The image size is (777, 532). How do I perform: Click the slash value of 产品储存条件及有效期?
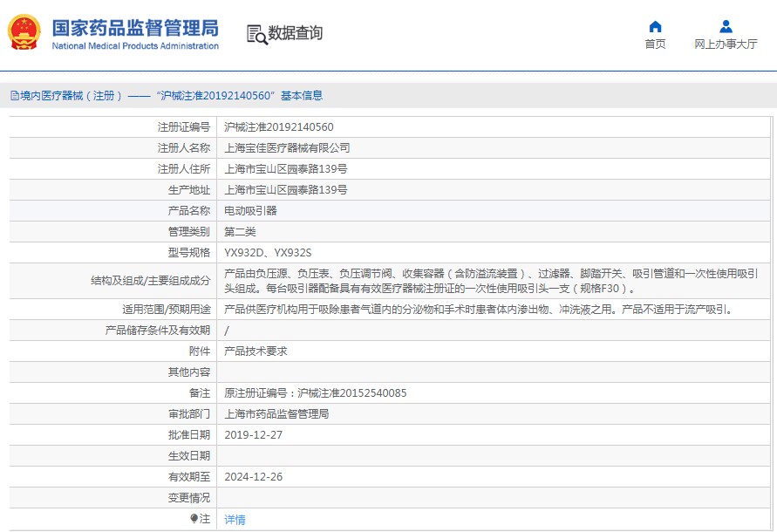[x=227, y=331]
